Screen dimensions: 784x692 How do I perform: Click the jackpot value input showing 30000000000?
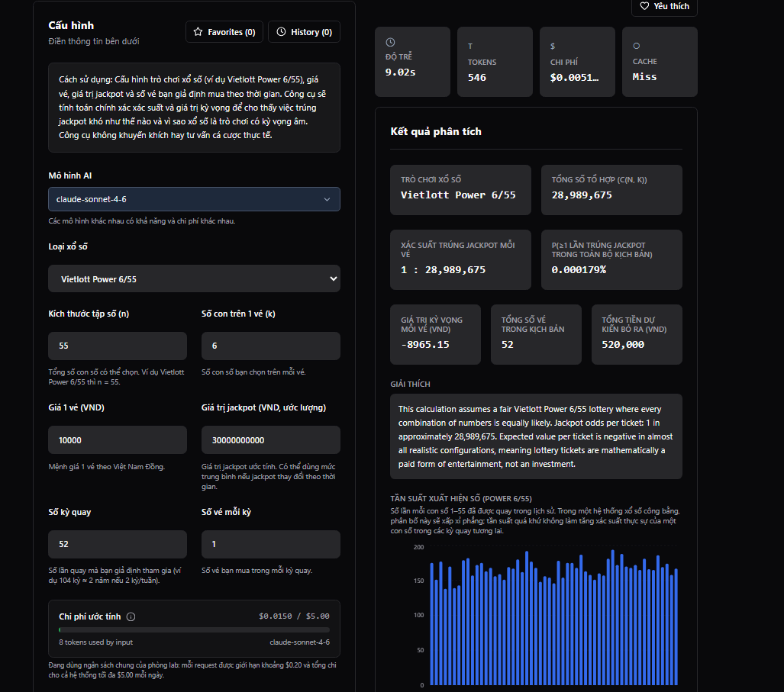pyautogui.click(x=270, y=439)
